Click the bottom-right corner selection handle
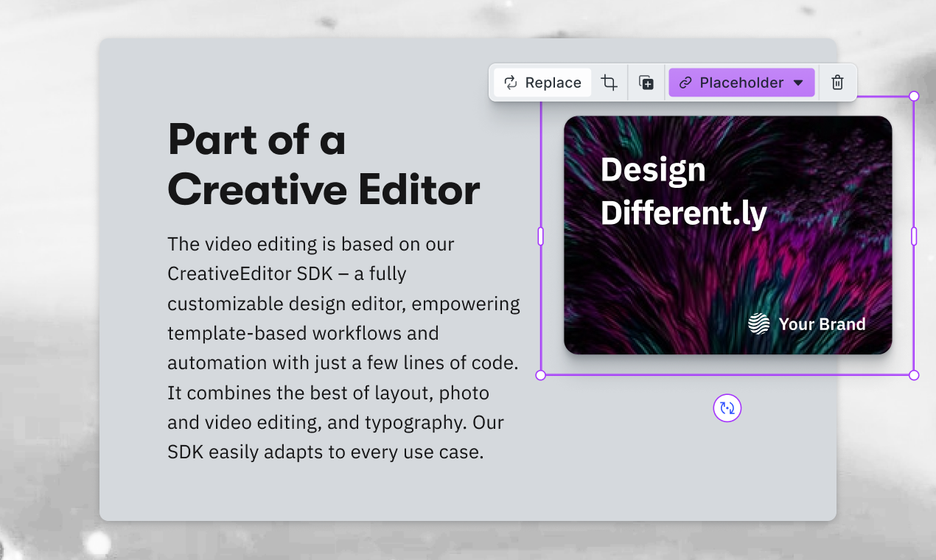This screenshot has width=936, height=560. tap(914, 375)
